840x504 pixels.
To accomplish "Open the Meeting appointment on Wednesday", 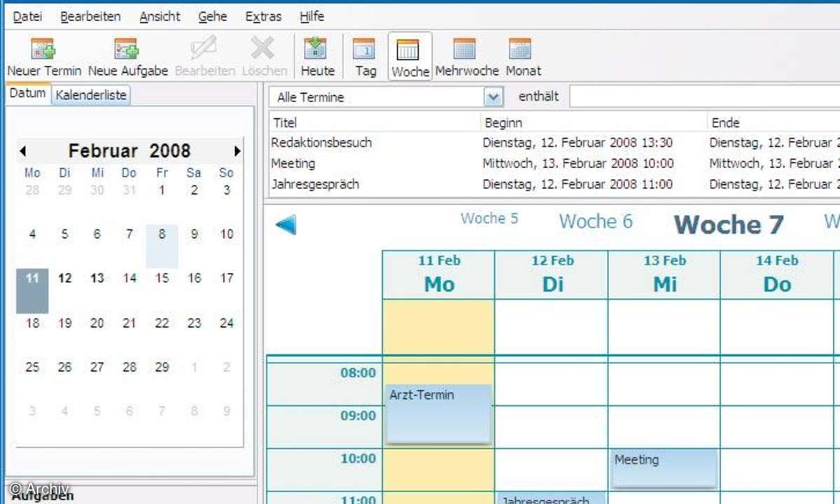I will coord(664,468).
